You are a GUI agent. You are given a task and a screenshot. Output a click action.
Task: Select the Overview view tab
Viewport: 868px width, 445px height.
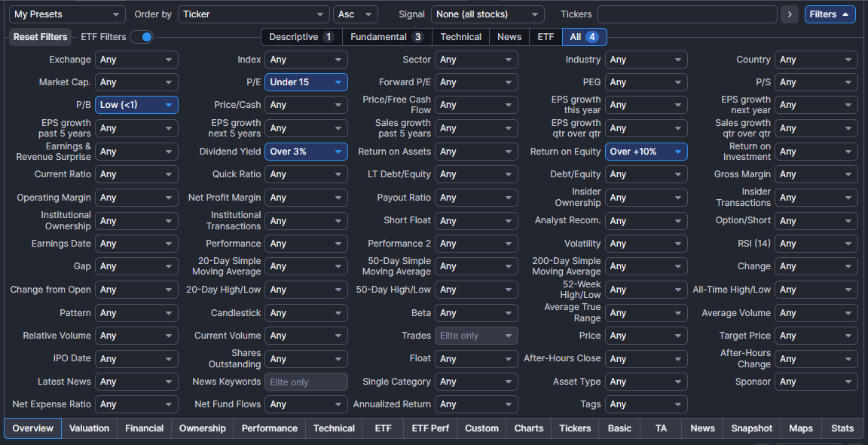pyautogui.click(x=33, y=428)
